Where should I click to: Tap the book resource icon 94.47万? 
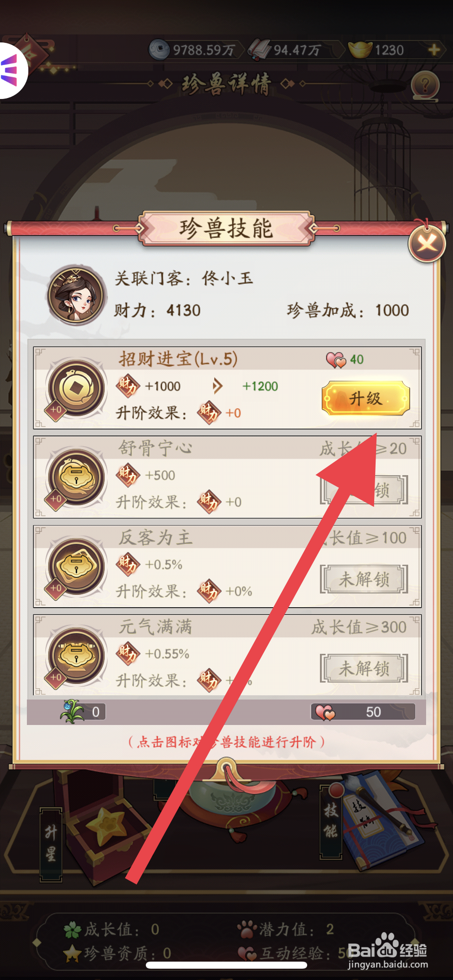coord(260,49)
